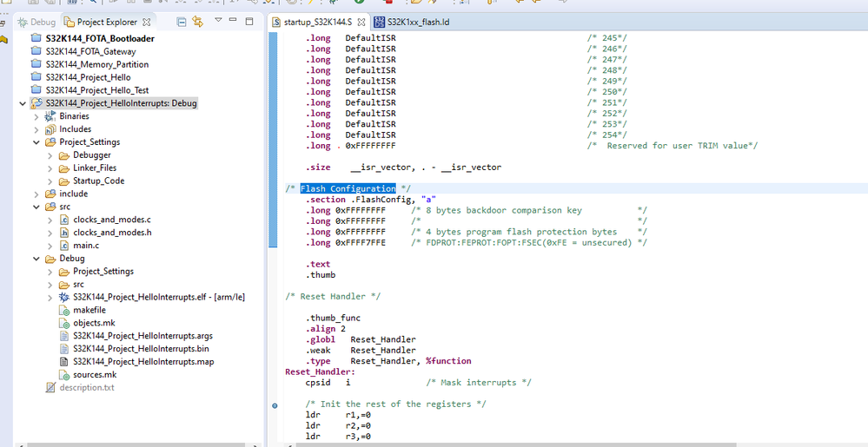868x447 pixels.
Task: Expand the Startup_Code folder
Action: pyautogui.click(x=50, y=181)
